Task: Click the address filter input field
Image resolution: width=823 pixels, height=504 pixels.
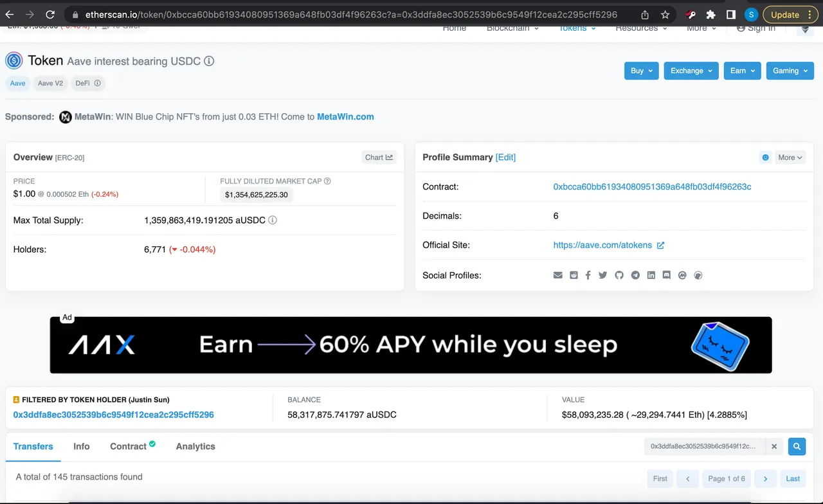Action: point(705,446)
